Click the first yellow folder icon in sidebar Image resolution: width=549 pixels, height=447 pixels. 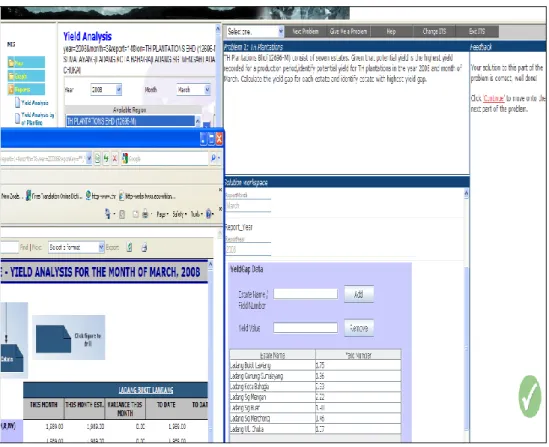(11, 63)
